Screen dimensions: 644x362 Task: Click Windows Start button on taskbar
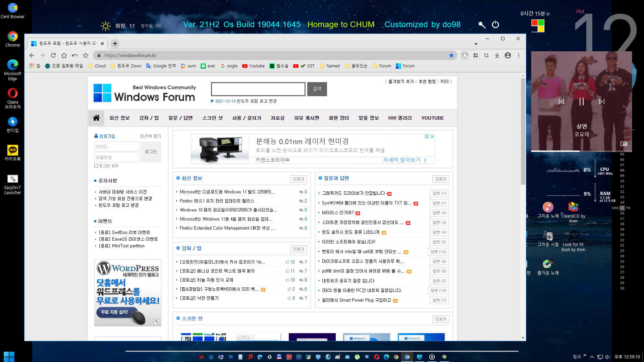click(9, 357)
